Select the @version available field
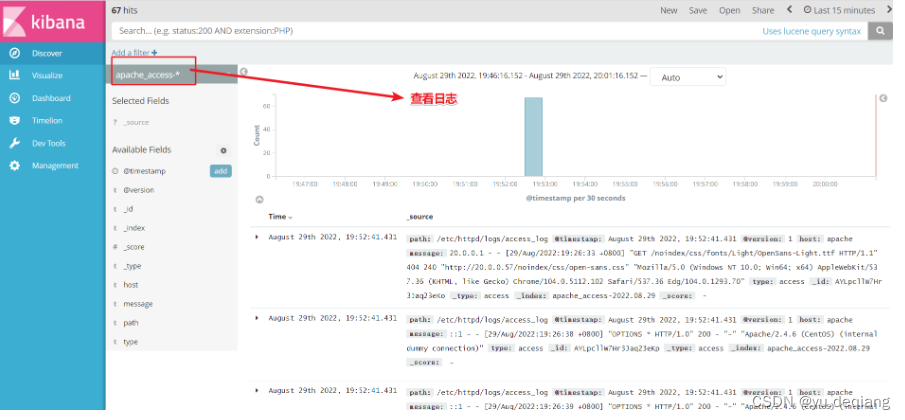 [x=139, y=190]
